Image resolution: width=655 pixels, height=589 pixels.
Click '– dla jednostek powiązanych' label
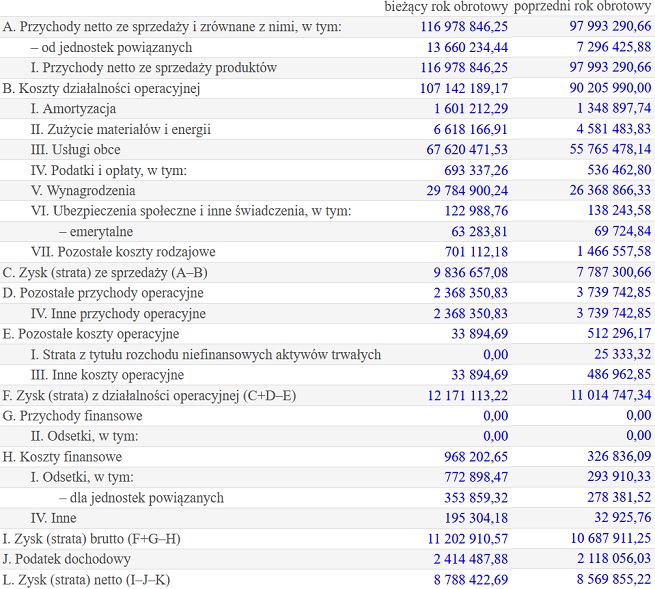(142, 498)
